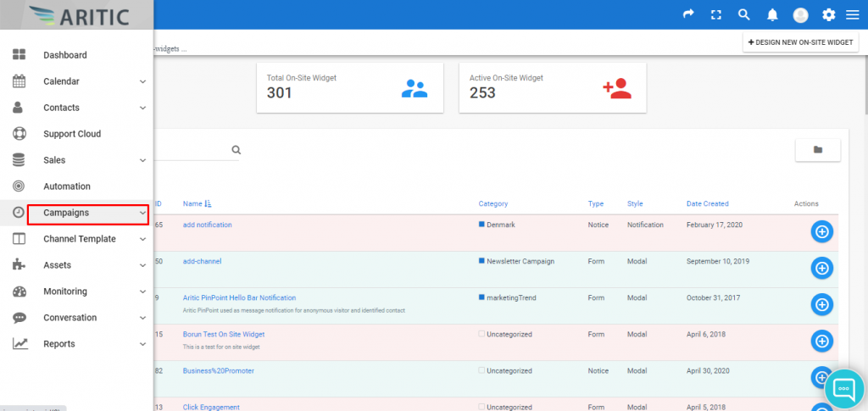Click the Conversation speech bubble icon
868x411 pixels.
tap(19, 318)
